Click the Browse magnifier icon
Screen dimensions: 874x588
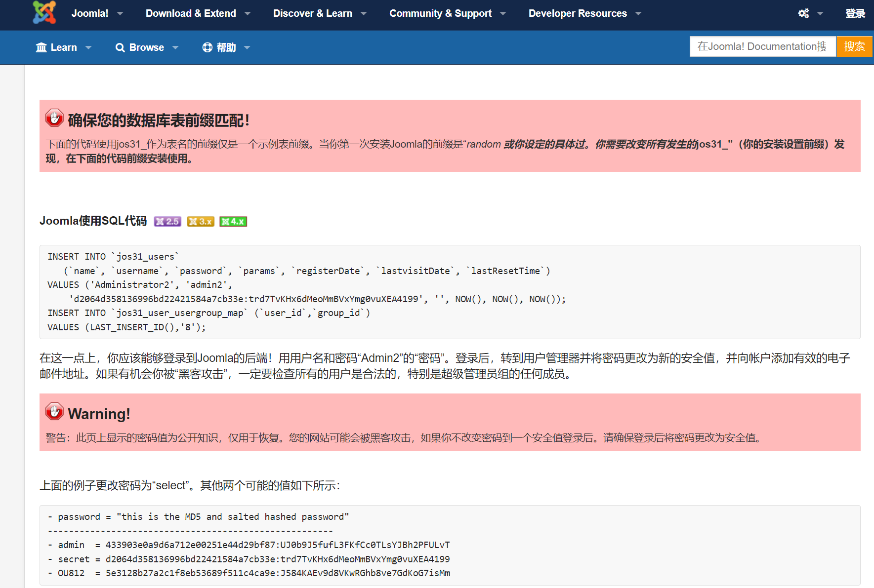pos(120,47)
